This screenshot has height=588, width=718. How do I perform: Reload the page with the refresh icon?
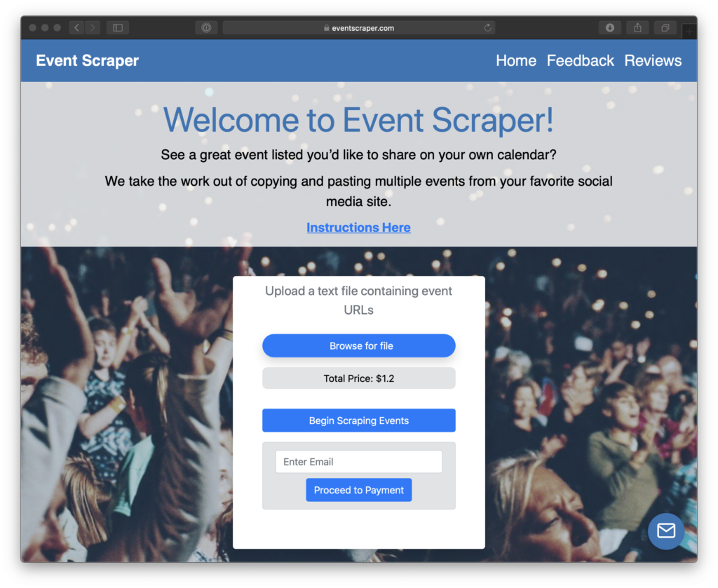coord(488,28)
